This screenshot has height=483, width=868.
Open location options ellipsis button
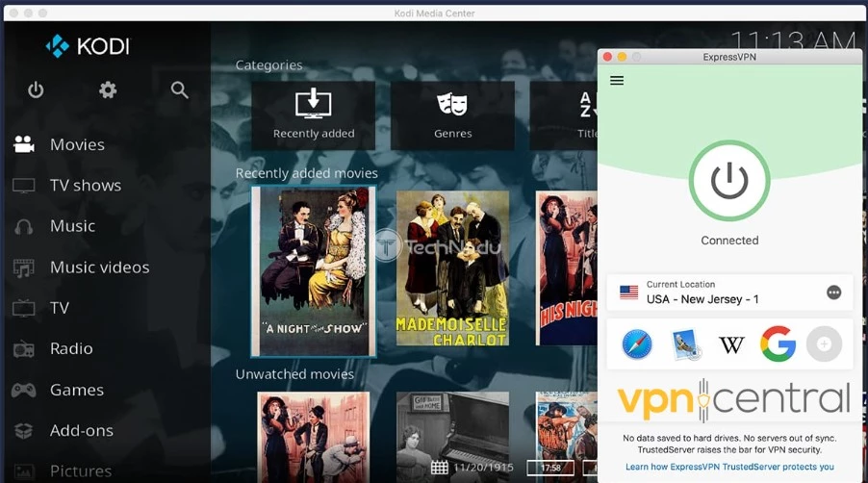coord(833,292)
